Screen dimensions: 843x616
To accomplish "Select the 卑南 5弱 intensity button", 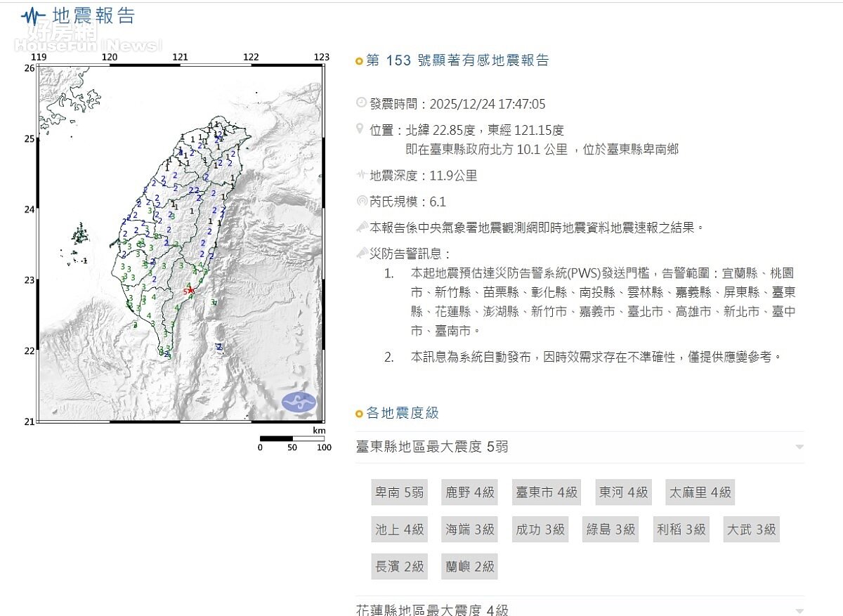I will tap(399, 492).
